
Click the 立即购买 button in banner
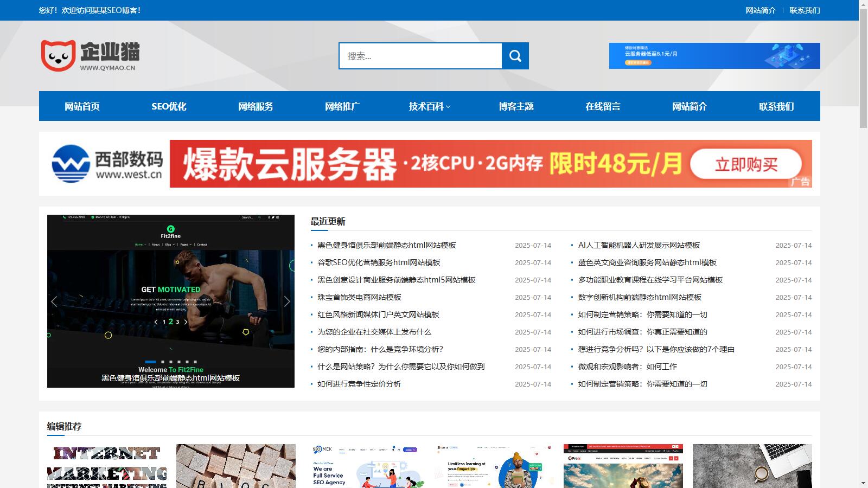pos(745,164)
